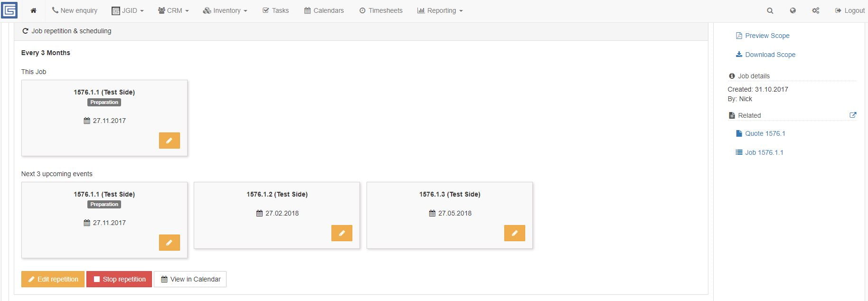Click the globe icon in navbar
The height and width of the screenshot is (301, 868).
[x=793, y=10]
